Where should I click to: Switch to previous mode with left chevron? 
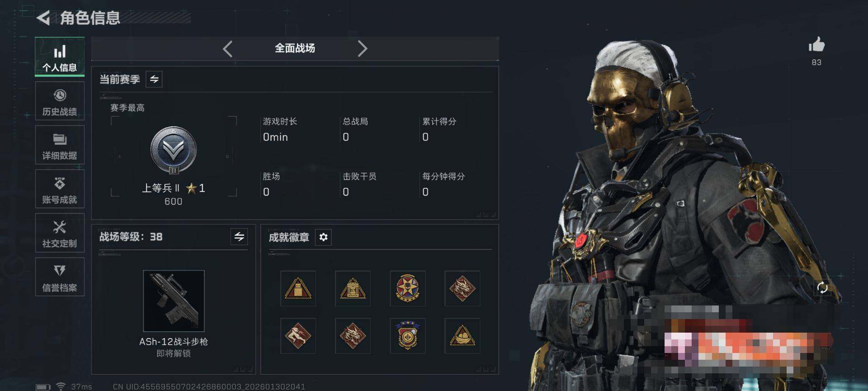click(x=227, y=48)
